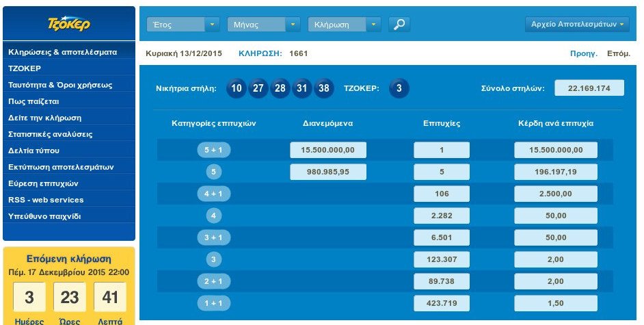The height and width of the screenshot is (325, 644).
Task: Click the 2 + 1 category badge
Action: [x=213, y=281]
